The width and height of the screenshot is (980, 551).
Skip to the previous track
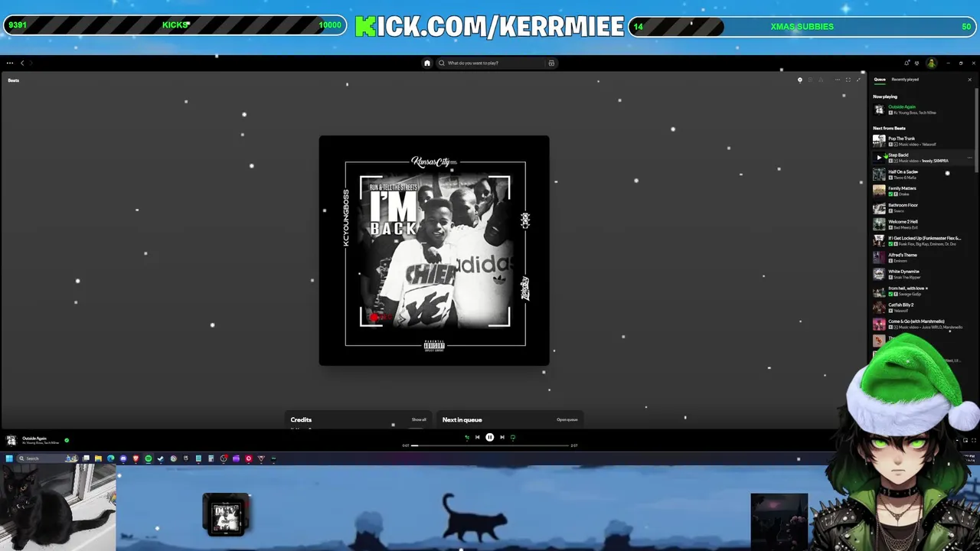[x=477, y=437]
